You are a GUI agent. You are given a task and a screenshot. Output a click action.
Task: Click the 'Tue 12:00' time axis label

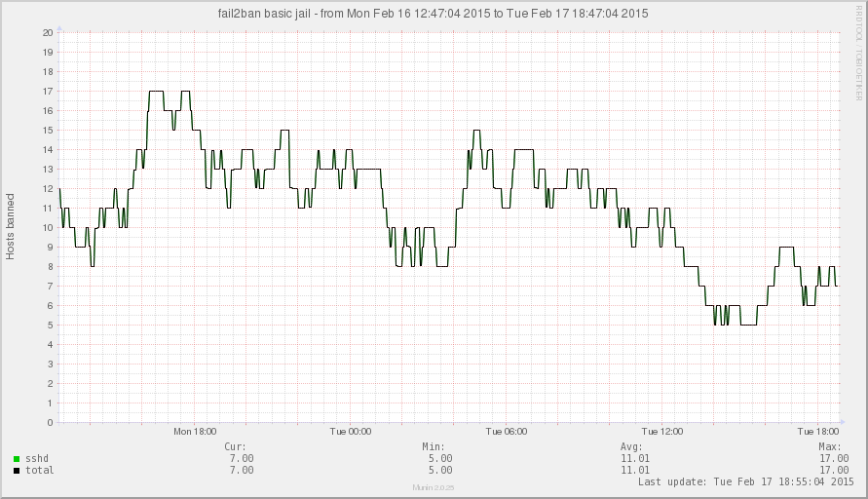coord(662,431)
